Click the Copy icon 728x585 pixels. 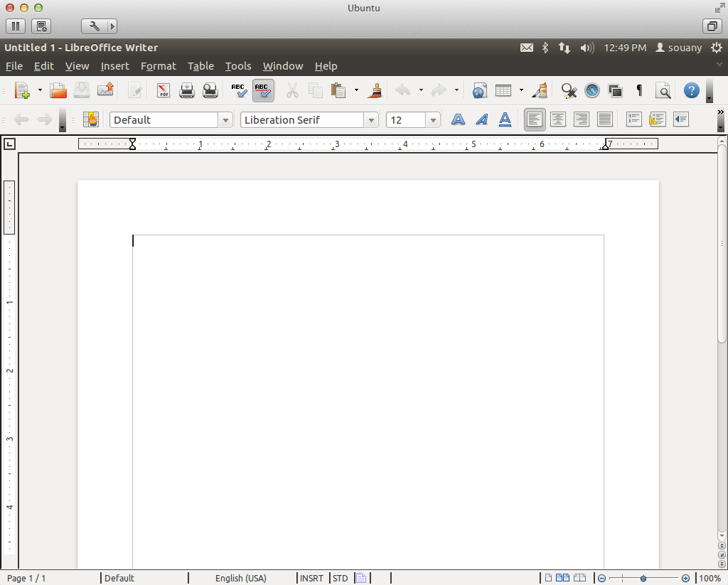(315, 90)
